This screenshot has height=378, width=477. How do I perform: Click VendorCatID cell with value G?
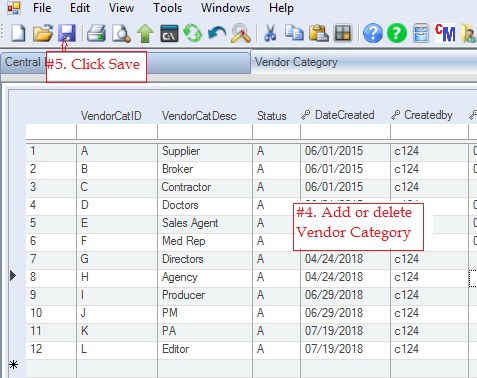(117, 259)
